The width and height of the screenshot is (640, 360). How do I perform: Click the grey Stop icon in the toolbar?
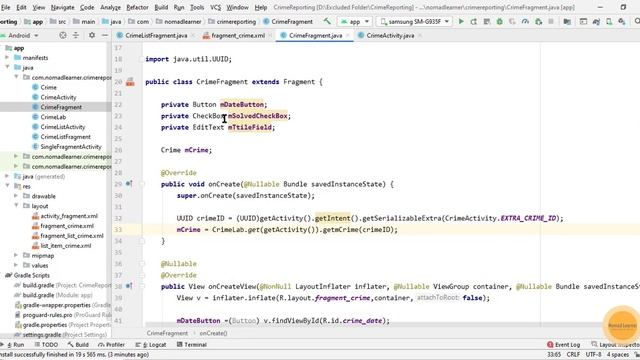pos(551,21)
